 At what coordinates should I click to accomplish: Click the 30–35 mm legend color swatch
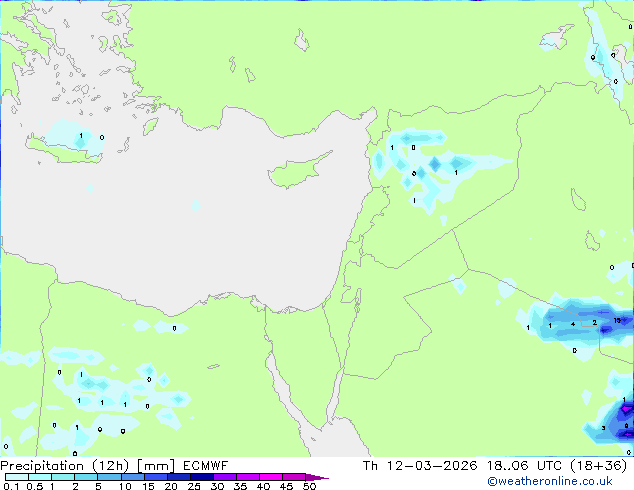[225, 477]
